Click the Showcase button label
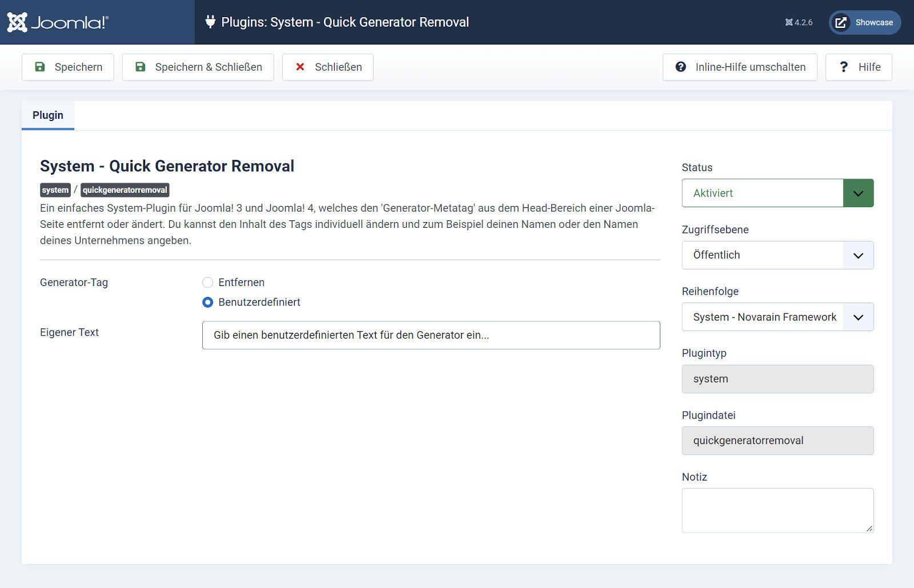 coord(873,23)
